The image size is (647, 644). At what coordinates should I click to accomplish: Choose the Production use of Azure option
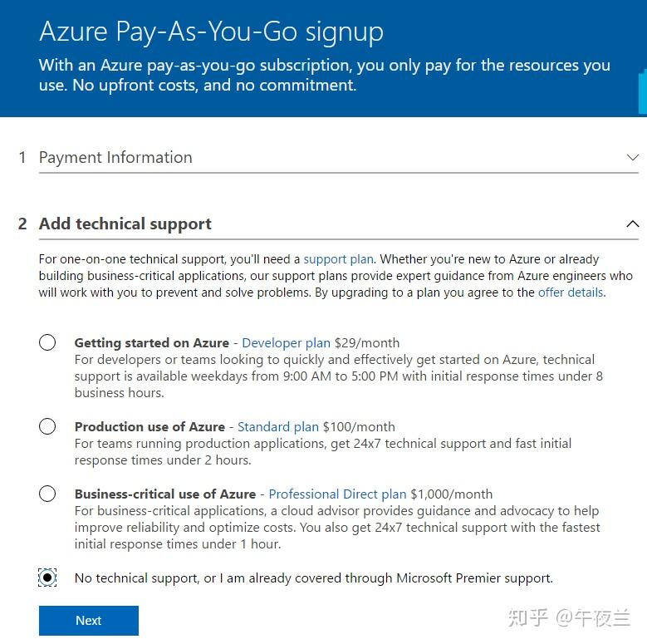point(47,426)
